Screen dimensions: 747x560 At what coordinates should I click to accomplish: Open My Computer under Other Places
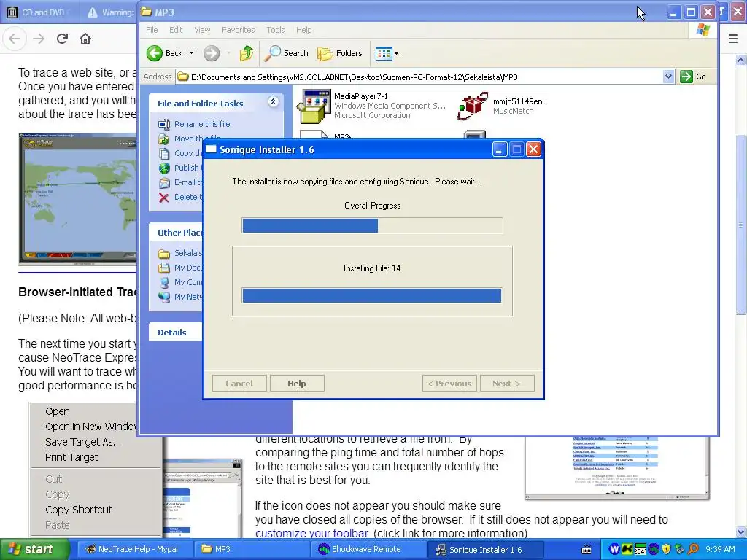pyautogui.click(x=181, y=282)
